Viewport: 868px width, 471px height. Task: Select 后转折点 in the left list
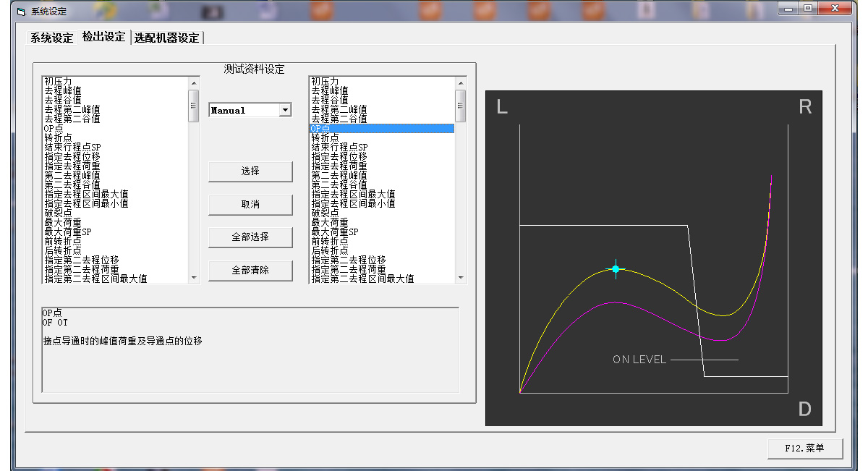115,250
